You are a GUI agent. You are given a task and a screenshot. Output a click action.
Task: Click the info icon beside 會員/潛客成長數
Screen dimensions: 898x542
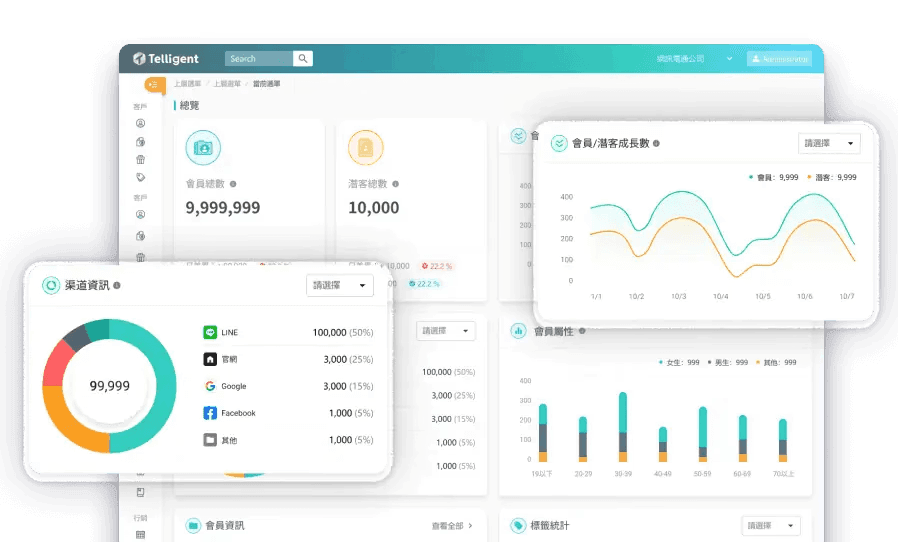pos(656,143)
